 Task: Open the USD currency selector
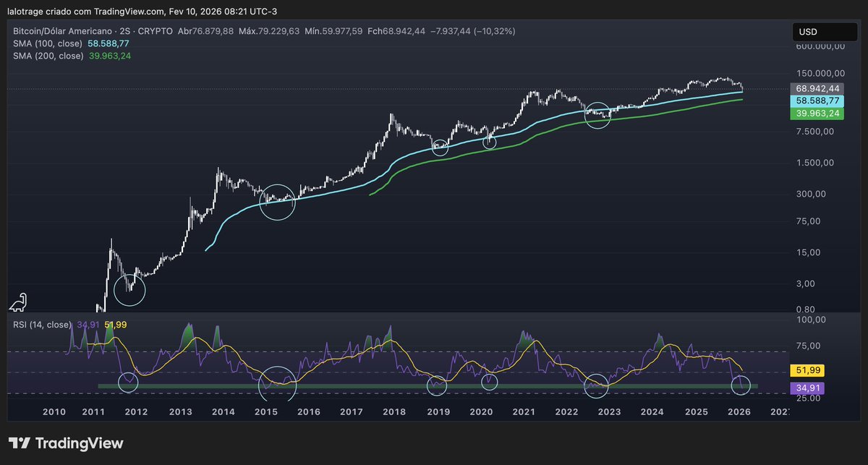825,32
